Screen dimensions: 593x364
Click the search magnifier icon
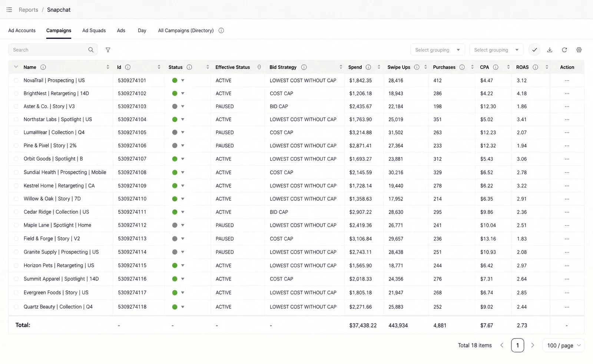pyautogui.click(x=91, y=50)
